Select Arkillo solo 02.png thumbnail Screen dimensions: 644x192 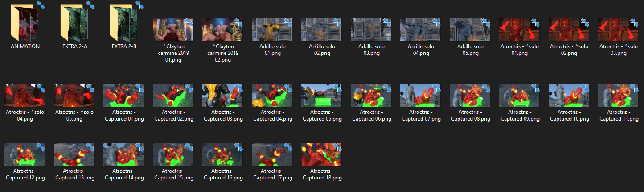click(x=321, y=29)
